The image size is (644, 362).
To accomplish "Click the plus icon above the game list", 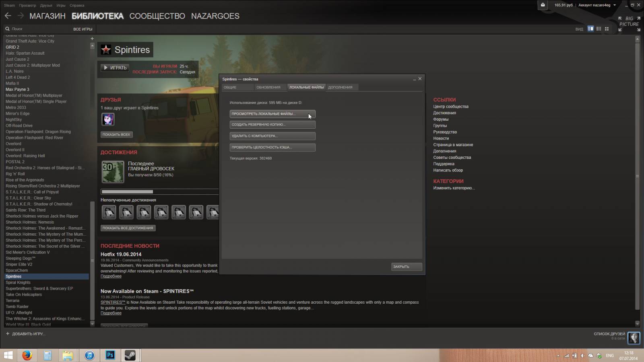I will tap(92, 39).
